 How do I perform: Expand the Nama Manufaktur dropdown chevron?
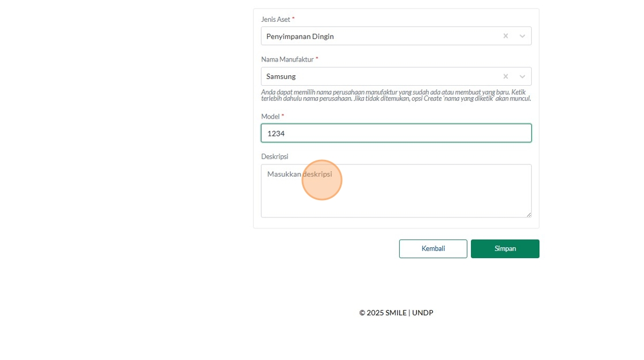(x=522, y=76)
